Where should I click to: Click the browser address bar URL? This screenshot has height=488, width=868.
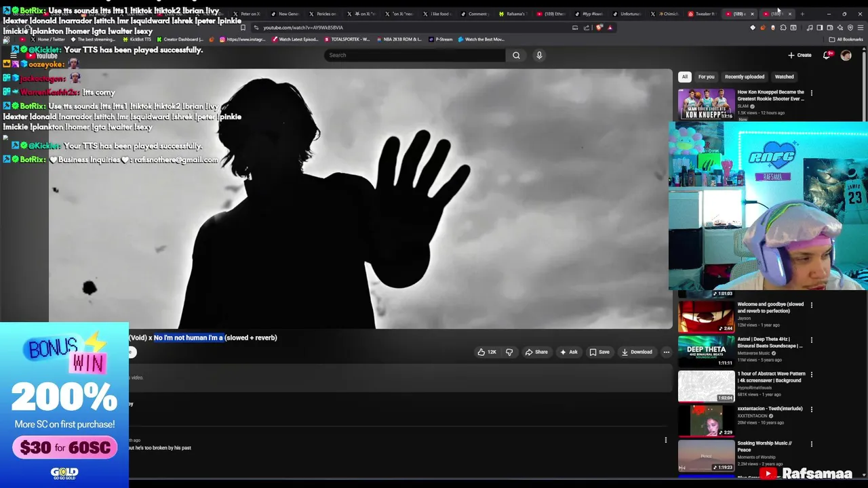pyautogui.click(x=303, y=28)
